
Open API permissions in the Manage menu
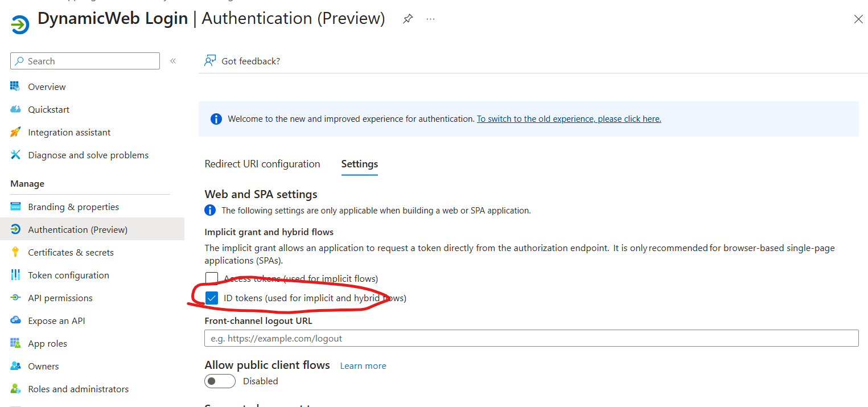(x=60, y=298)
